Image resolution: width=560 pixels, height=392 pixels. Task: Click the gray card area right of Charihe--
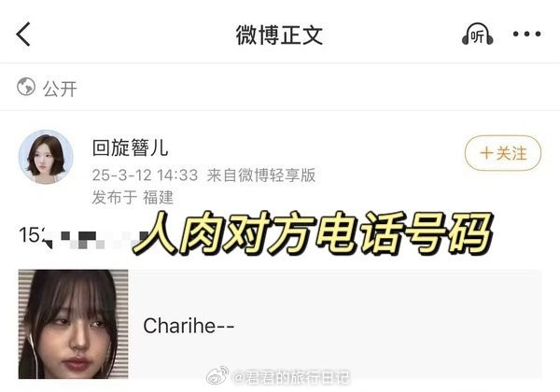point(387,324)
